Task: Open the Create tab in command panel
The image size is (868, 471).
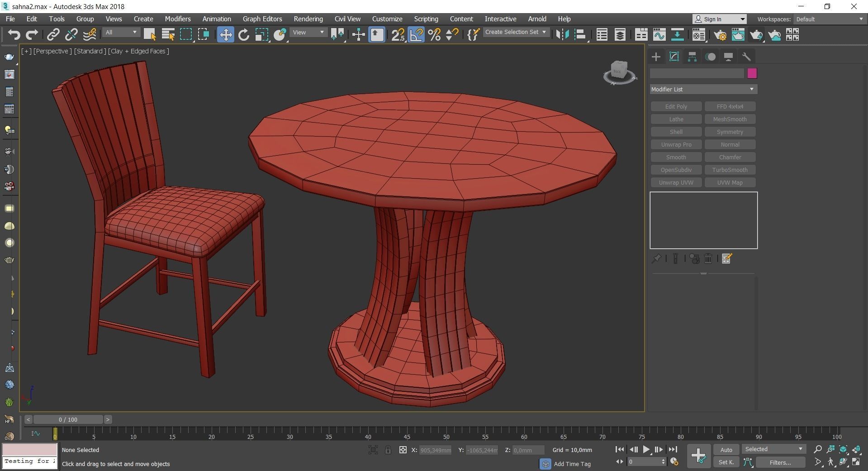Action: [656, 57]
